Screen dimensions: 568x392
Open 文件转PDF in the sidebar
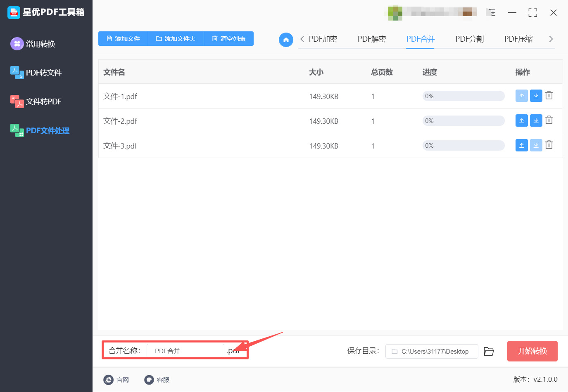(36, 102)
